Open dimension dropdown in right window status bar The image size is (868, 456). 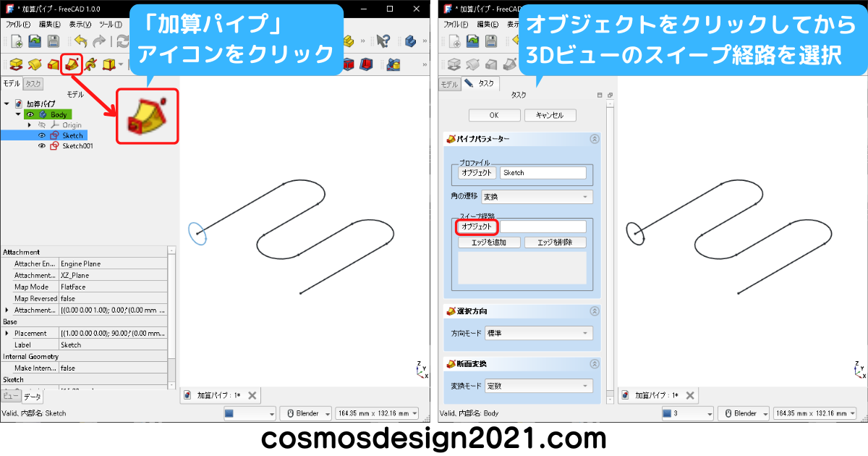[814, 413]
